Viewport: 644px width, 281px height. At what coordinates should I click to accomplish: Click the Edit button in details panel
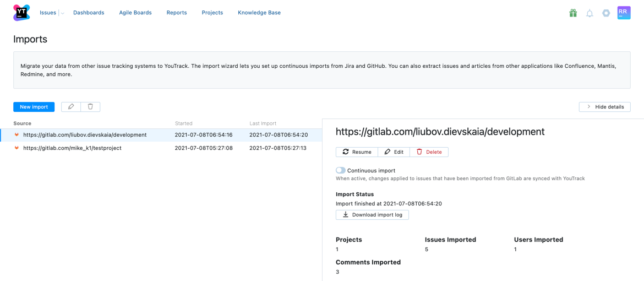click(x=394, y=152)
